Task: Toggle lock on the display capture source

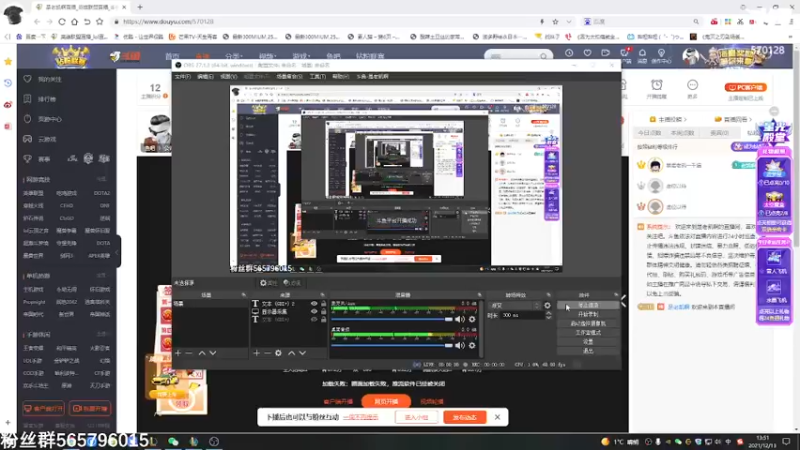Action: (x=323, y=311)
